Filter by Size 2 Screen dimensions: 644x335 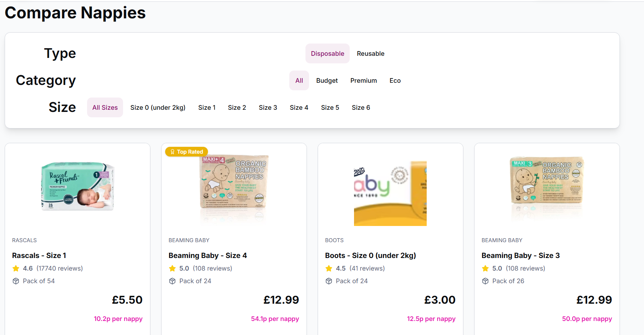237,108
